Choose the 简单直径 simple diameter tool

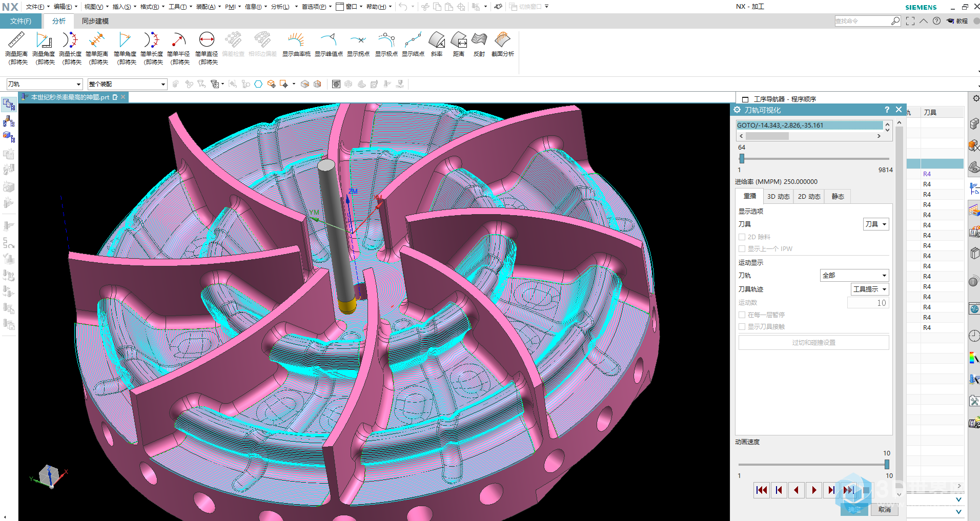(x=207, y=48)
